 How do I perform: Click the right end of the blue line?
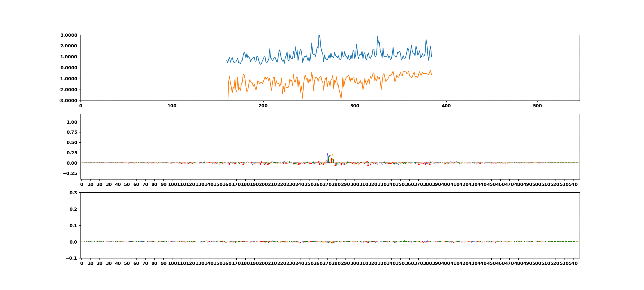pyautogui.click(x=431, y=56)
